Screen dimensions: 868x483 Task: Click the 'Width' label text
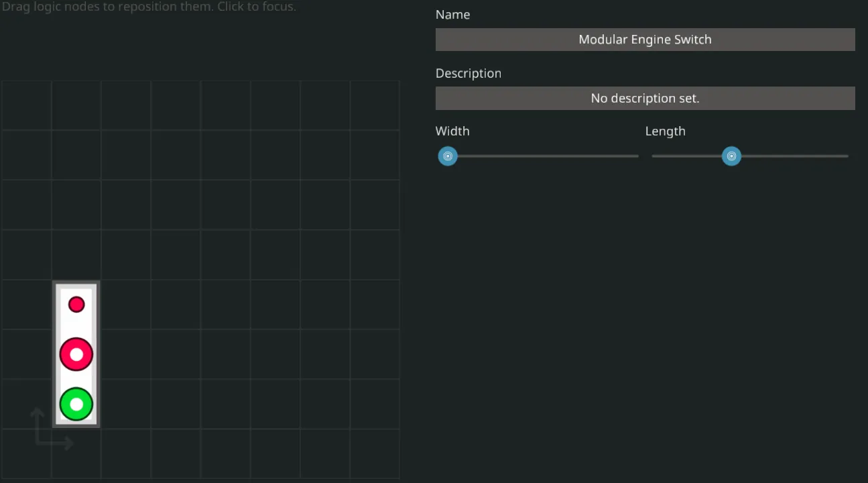(x=452, y=131)
